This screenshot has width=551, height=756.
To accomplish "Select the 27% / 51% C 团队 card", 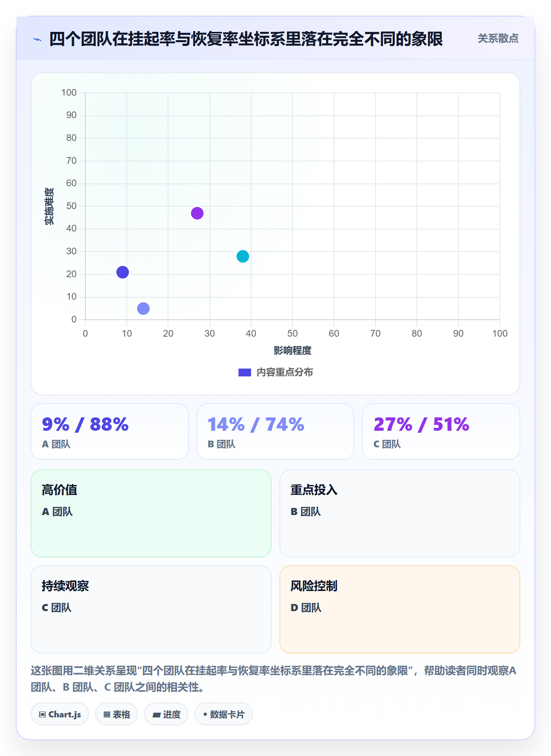I will click(441, 432).
